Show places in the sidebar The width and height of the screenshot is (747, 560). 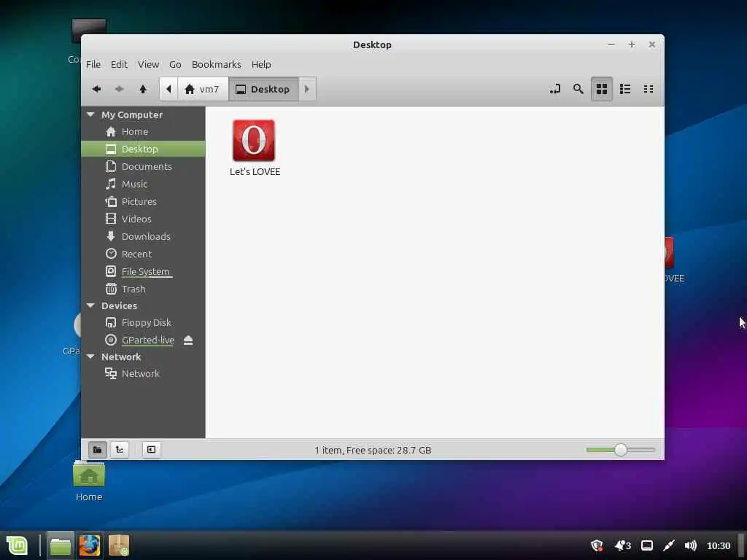[97, 449]
